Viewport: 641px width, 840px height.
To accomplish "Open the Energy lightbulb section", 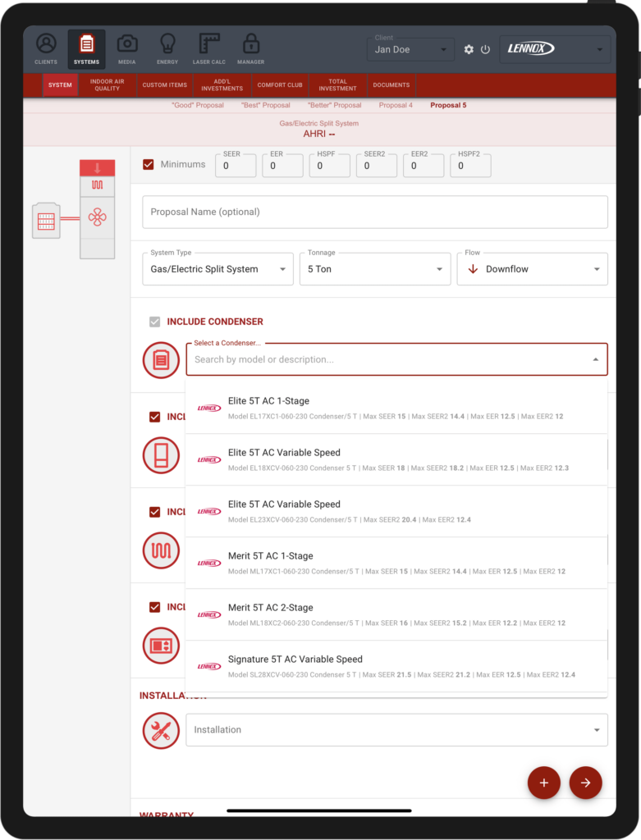I will (167, 49).
